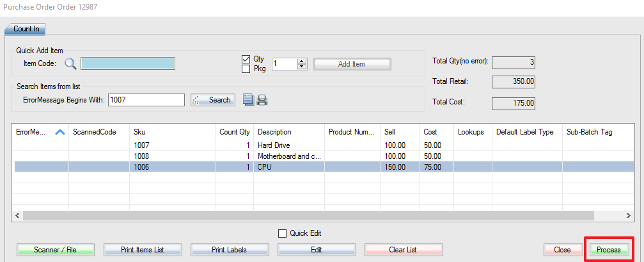This screenshot has height=262, width=644.
Task: Focus the Item Code input field
Action: tap(128, 64)
